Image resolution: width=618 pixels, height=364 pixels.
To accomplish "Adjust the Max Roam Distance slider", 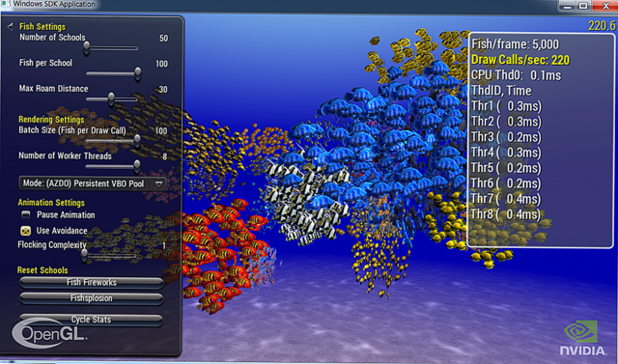I will click(x=112, y=98).
